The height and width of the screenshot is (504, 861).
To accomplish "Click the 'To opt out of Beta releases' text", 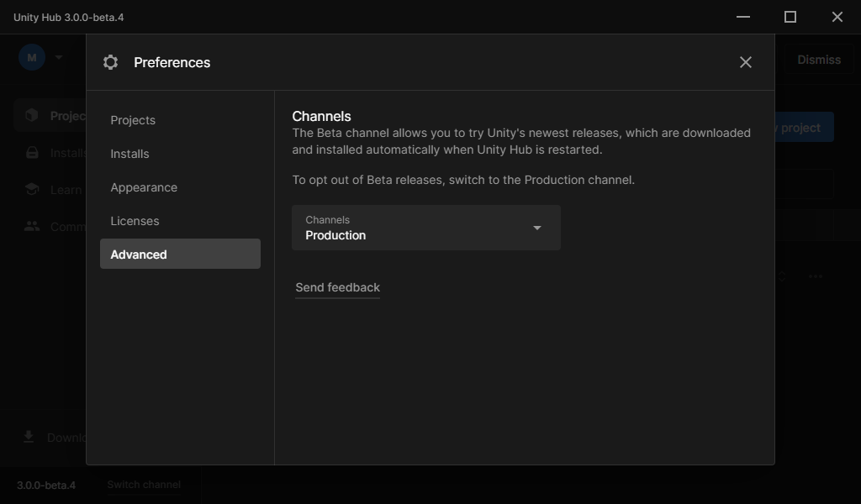I will (463, 180).
